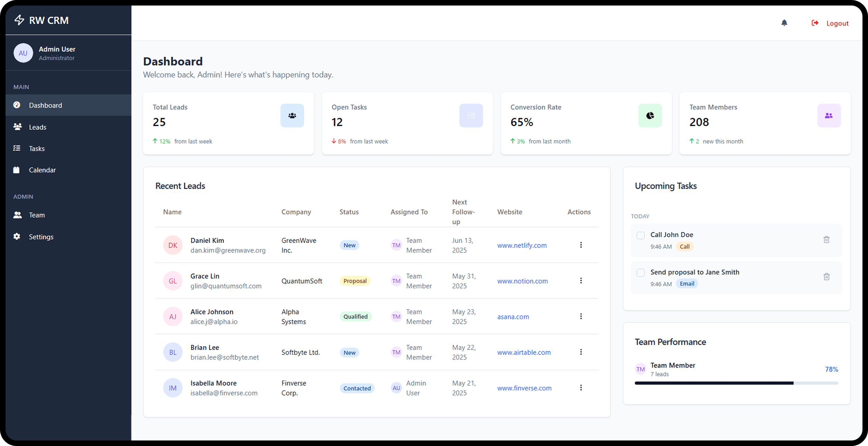The width and height of the screenshot is (868, 446).
Task: Open Settings in the sidebar
Action: point(68,237)
